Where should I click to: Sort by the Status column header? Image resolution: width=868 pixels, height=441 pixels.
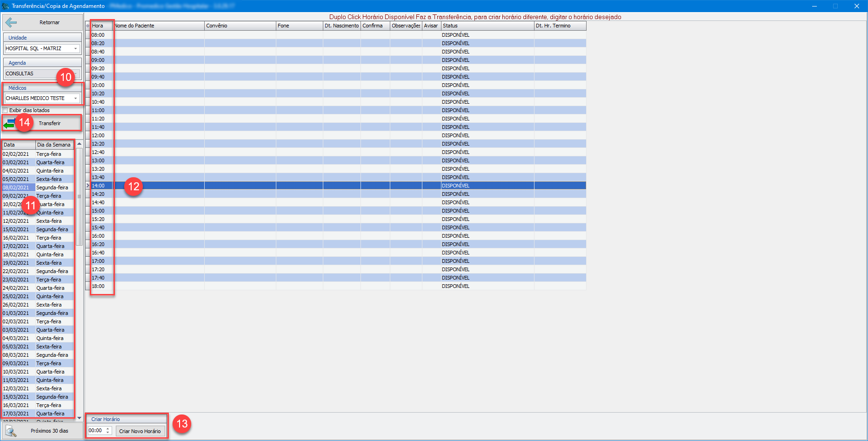click(487, 26)
